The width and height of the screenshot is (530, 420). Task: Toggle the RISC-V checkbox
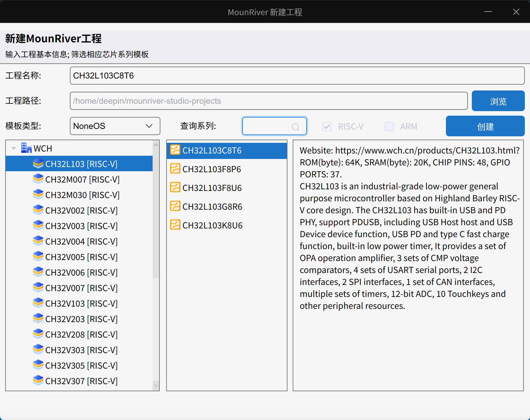click(x=327, y=127)
